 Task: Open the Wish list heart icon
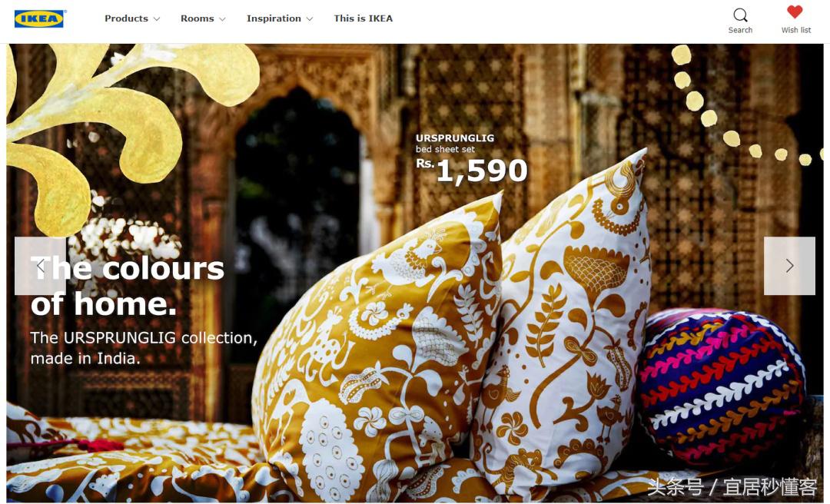point(795,12)
